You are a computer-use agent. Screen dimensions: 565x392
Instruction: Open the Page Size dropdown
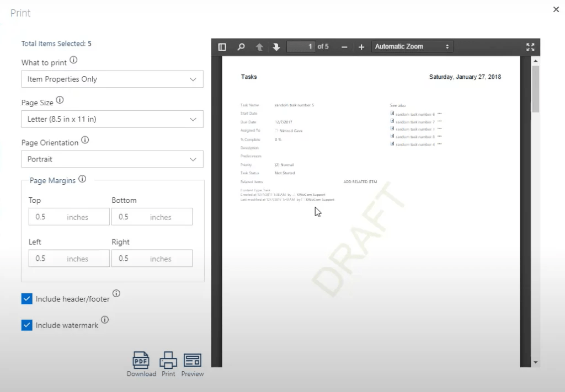[x=113, y=119]
